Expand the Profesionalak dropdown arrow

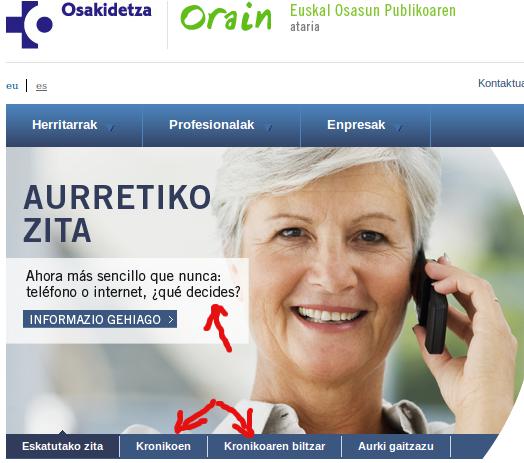(x=269, y=127)
